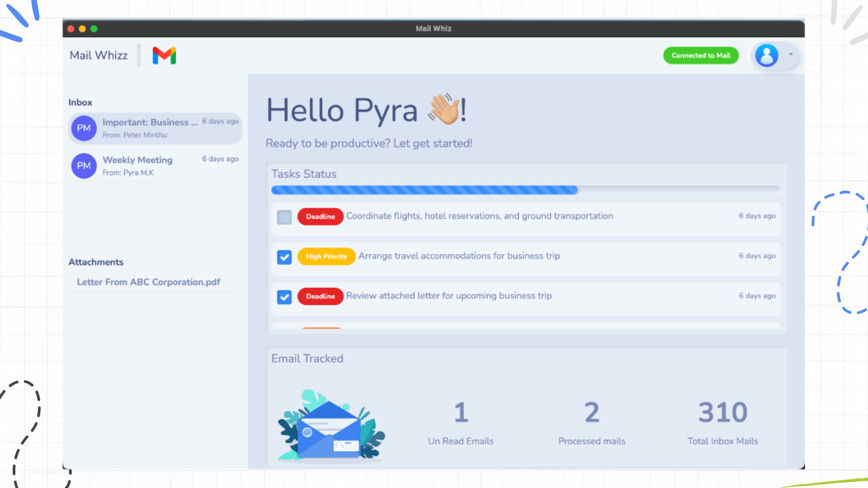Open 'Letter From ABC Corporation.pdf' attachment
868x488 pixels.
[148, 282]
